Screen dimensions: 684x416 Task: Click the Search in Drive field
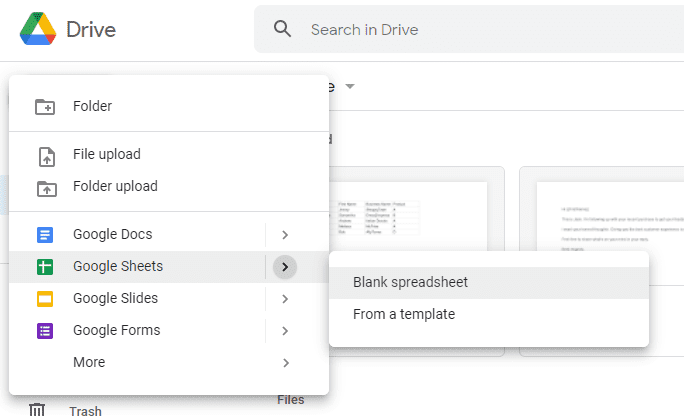[469, 29]
